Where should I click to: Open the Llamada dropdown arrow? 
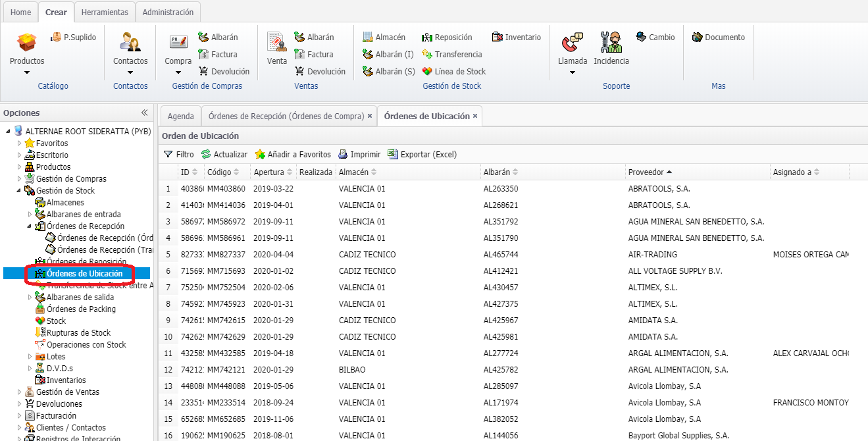(573, 72)
